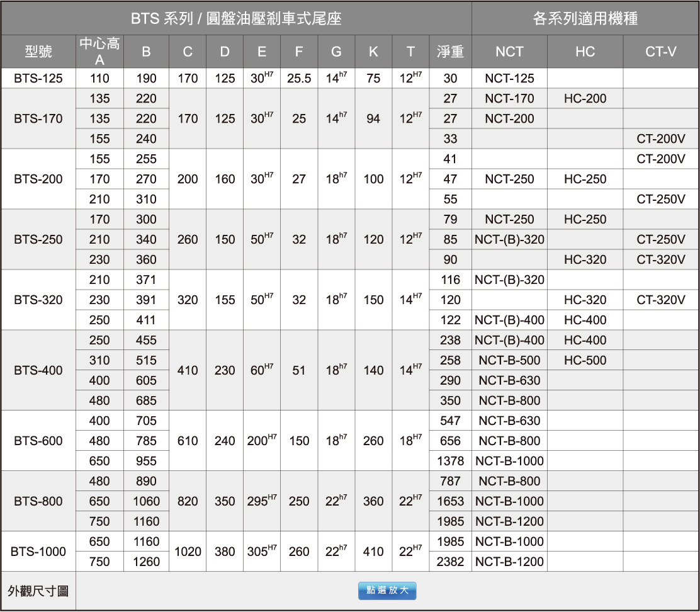
Task: Select the BTS-1000 model cell
Action: pyautogui.click(x=38, y=552)
